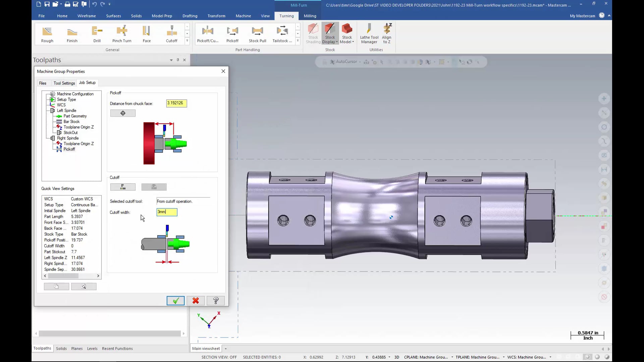Select the Finish turning tool icon
Screen dimensions: 644x362
click(72, 33)
